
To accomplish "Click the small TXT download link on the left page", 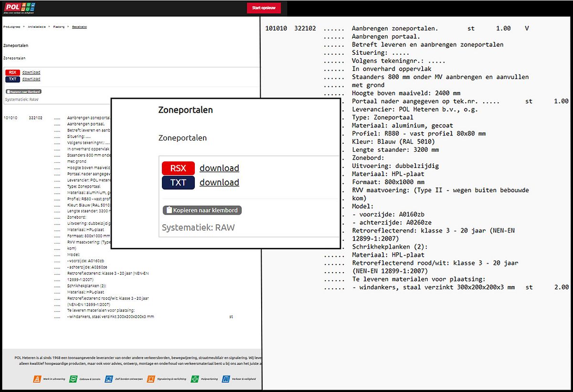I will (x=31, y=79).
